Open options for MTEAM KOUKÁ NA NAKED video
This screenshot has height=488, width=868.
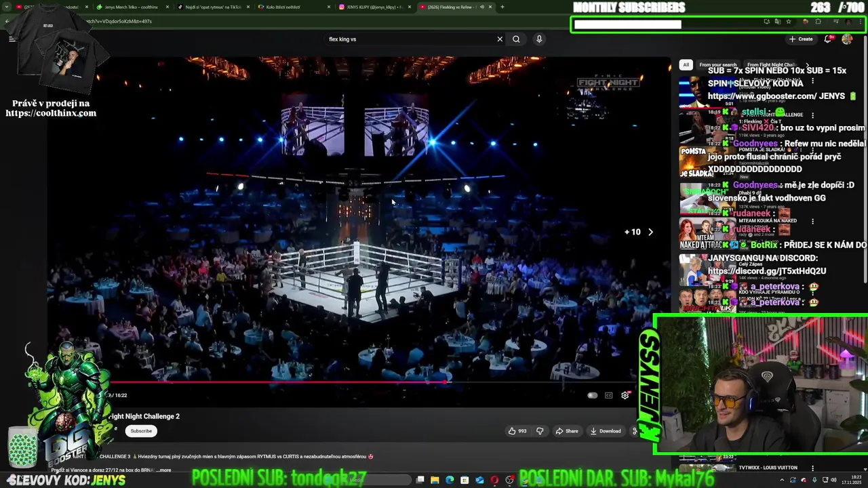point(812,221)
